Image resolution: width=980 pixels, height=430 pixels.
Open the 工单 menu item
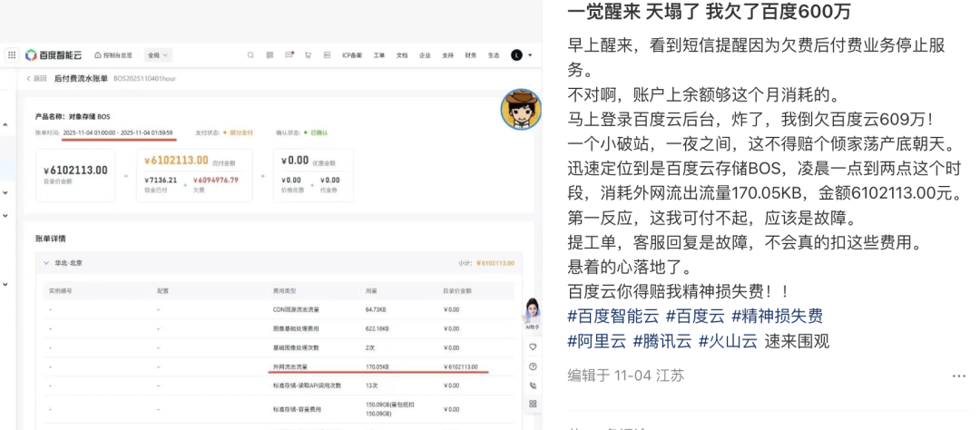[379, 55]
